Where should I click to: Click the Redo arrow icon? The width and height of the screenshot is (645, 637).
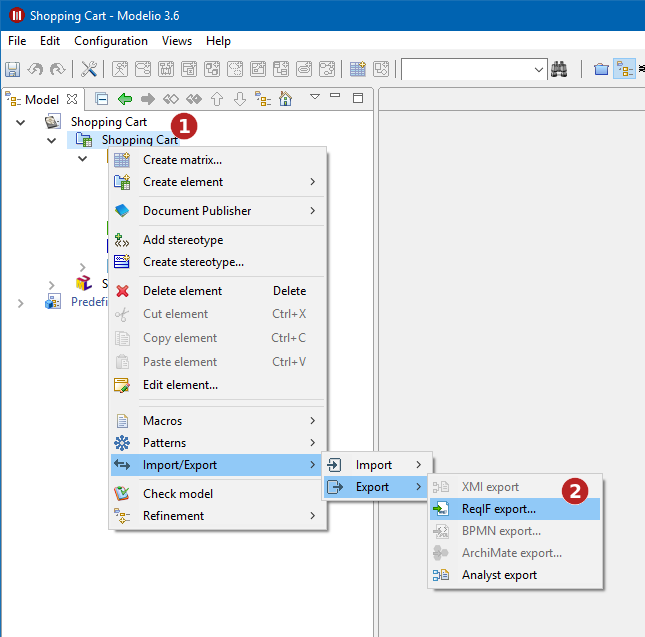[x=57, y=69]
